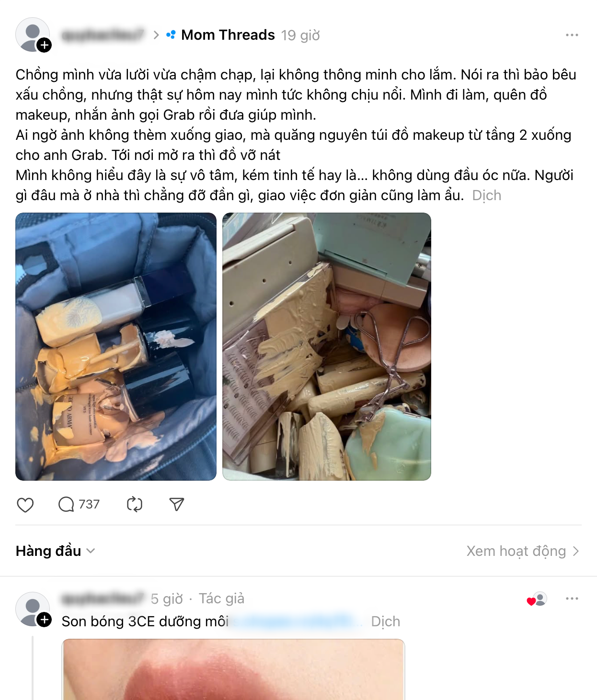Open the post's three-dot options menu
Viewport: 597px width, 700px height.
click(x=572, y=35)
